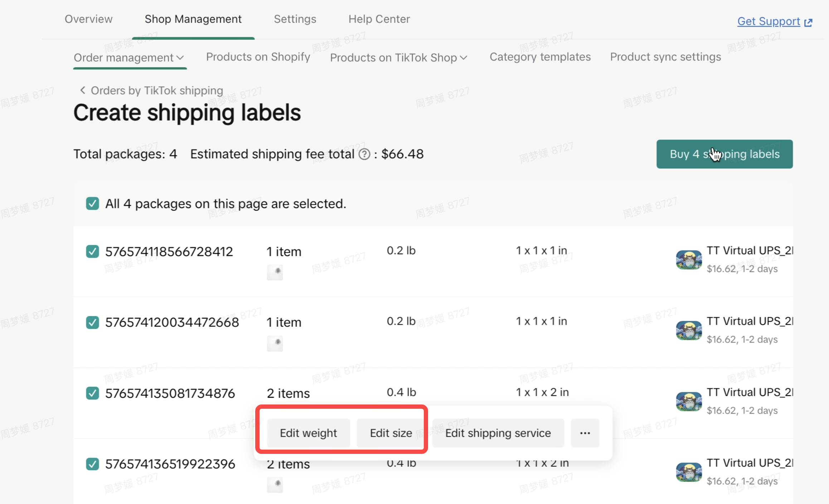This screenshot has width=829, height=504.
Task: Toggle checkbox for package 576574136519922396
Action: click(x=92, y=464)
